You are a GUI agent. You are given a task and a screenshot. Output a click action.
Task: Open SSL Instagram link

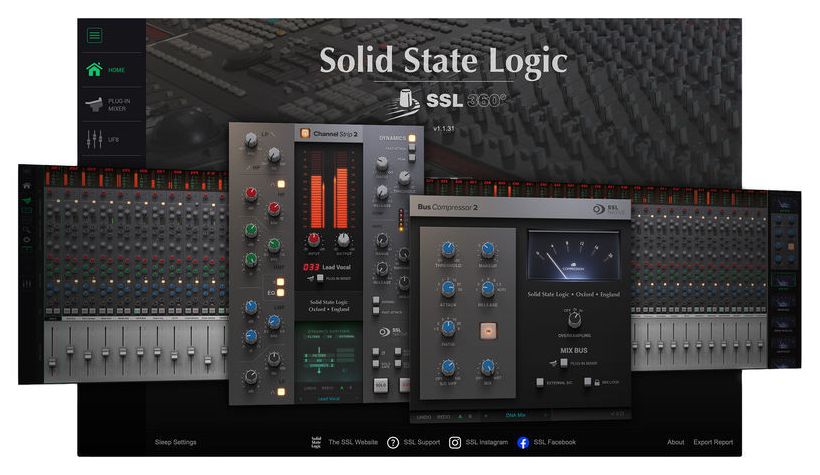pos(486,442)
